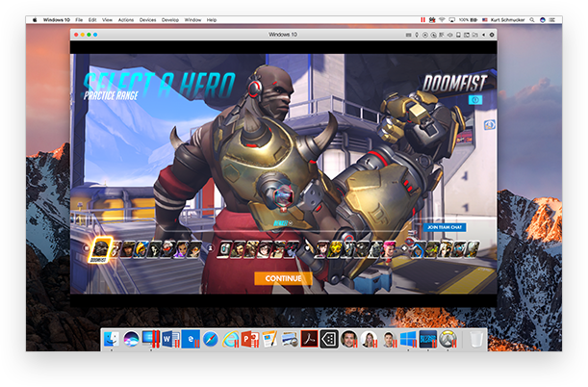The height and width of the screenshot is (387, 588).
Task: Open the AirPlay display menu
Action: pyautogui.click(x=452, y=20)
